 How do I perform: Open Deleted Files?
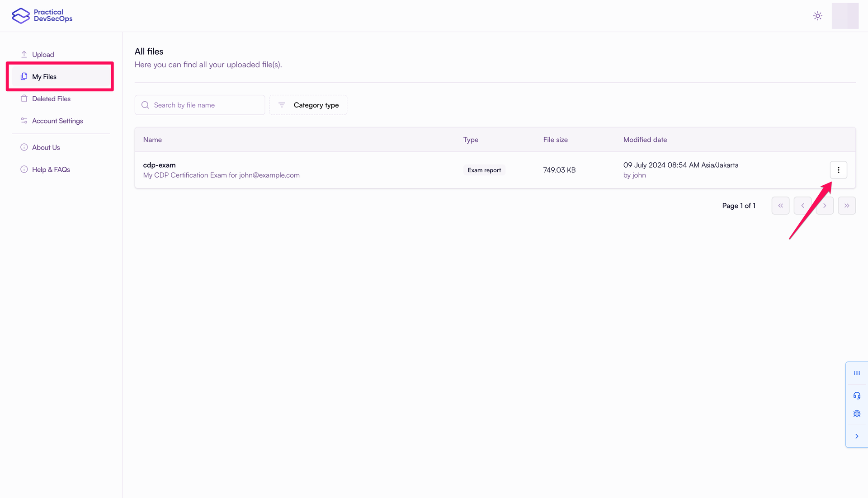51,99
